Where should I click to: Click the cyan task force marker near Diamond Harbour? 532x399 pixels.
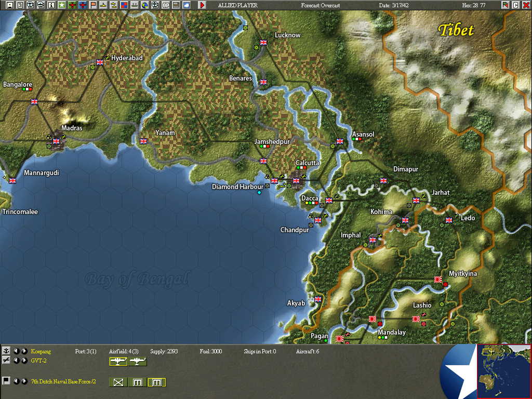(x=259, y=193)
